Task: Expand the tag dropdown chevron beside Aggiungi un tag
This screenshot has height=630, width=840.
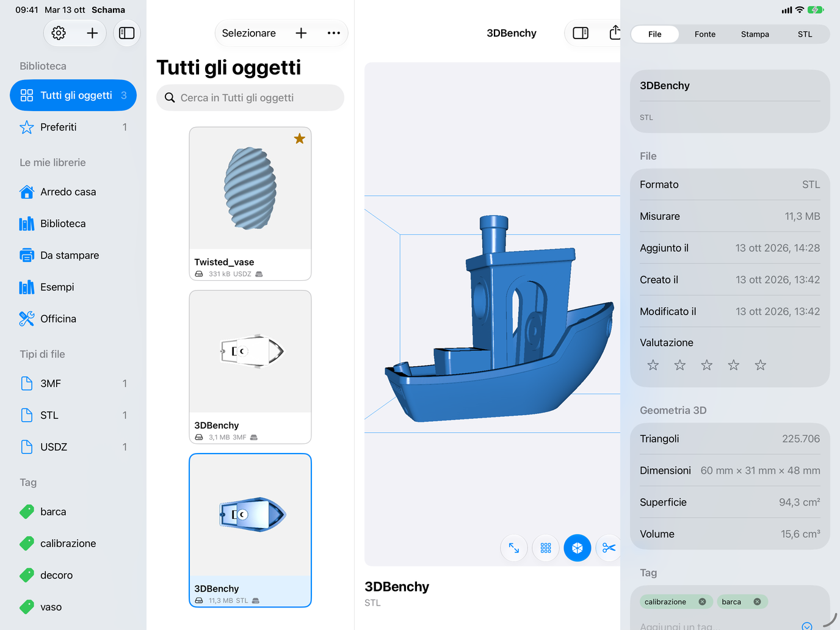Action: (807, 626)
